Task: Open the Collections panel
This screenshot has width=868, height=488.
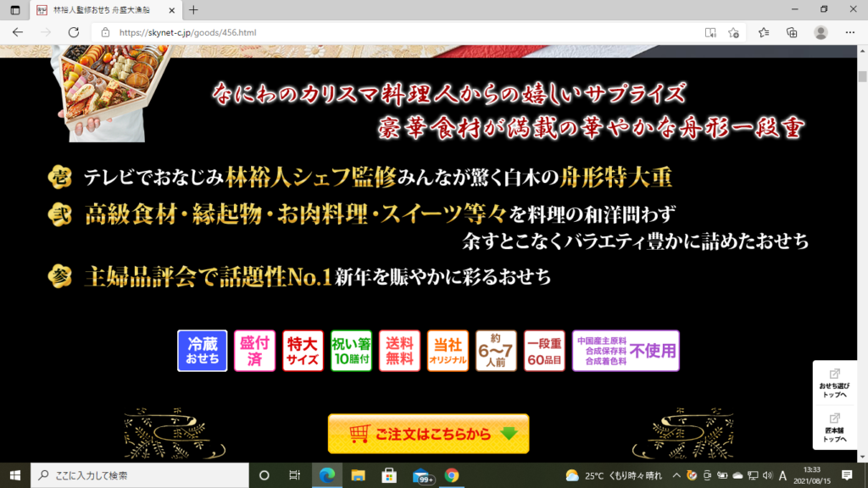Action: click(x=793, y=33)
